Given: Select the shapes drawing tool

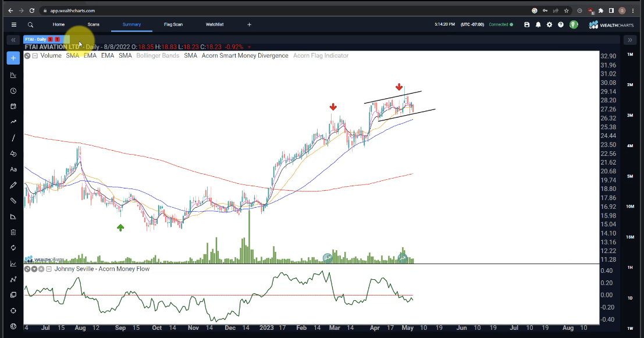Looking at the screenshot, I should point(13,154).
